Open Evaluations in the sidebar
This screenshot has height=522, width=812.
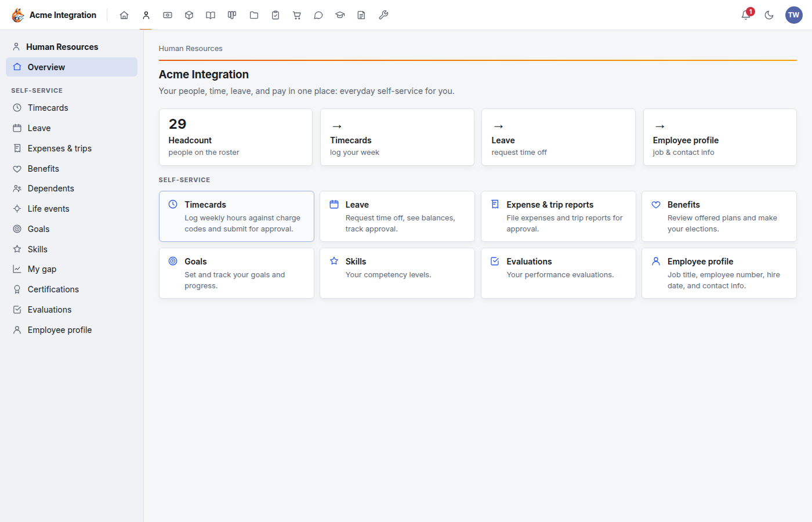point(71,310)
